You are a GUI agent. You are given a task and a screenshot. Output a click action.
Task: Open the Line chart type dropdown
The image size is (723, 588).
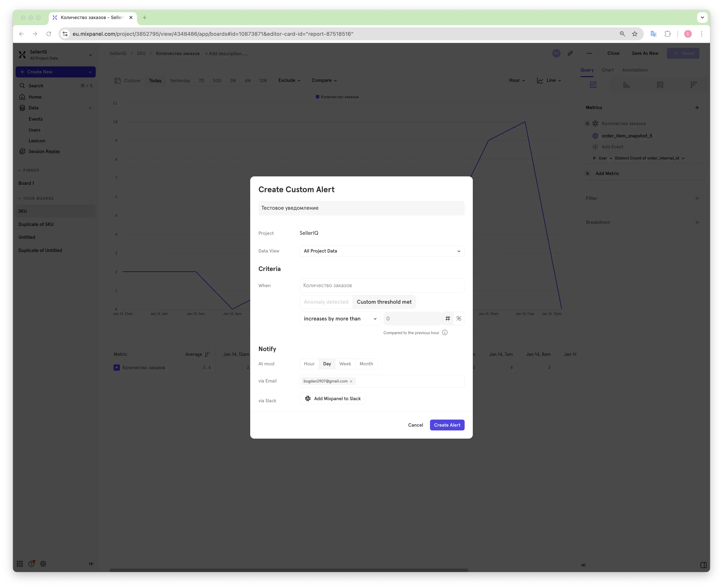(x=549, y=80)
